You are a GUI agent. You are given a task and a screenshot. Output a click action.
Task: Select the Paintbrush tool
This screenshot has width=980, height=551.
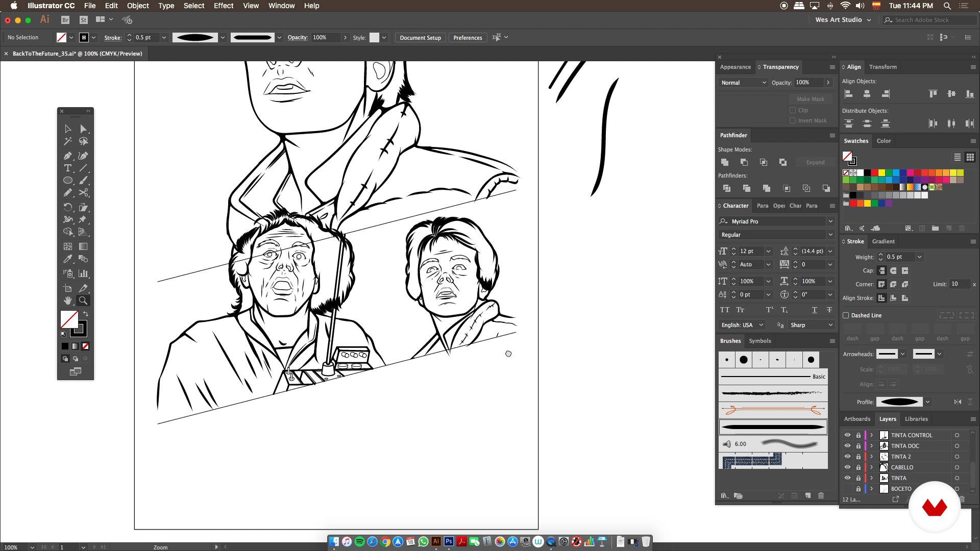83,180
